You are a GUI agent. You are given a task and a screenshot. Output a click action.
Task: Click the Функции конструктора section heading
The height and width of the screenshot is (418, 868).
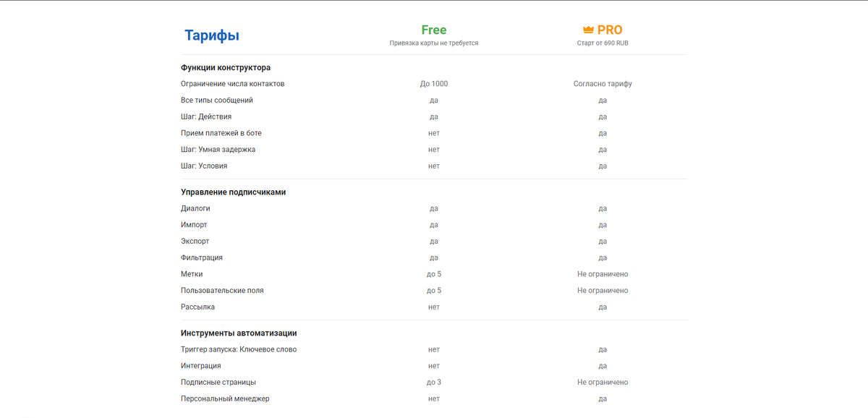[x=226, y=67]
